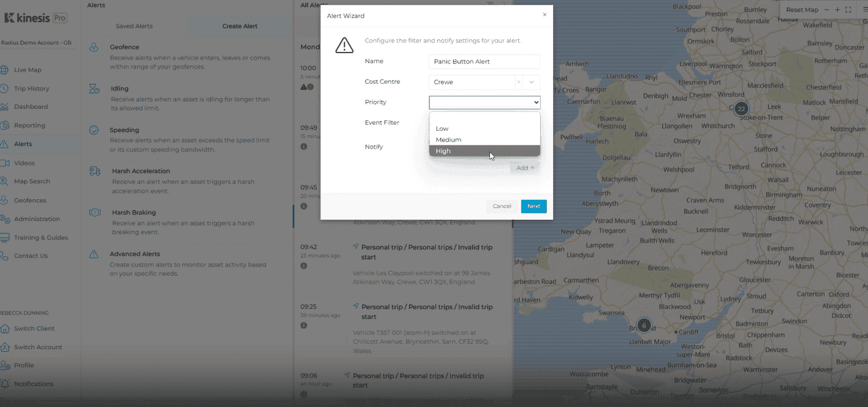
Task: Select High in the Priority dropdown list
Action: (443, 151)
